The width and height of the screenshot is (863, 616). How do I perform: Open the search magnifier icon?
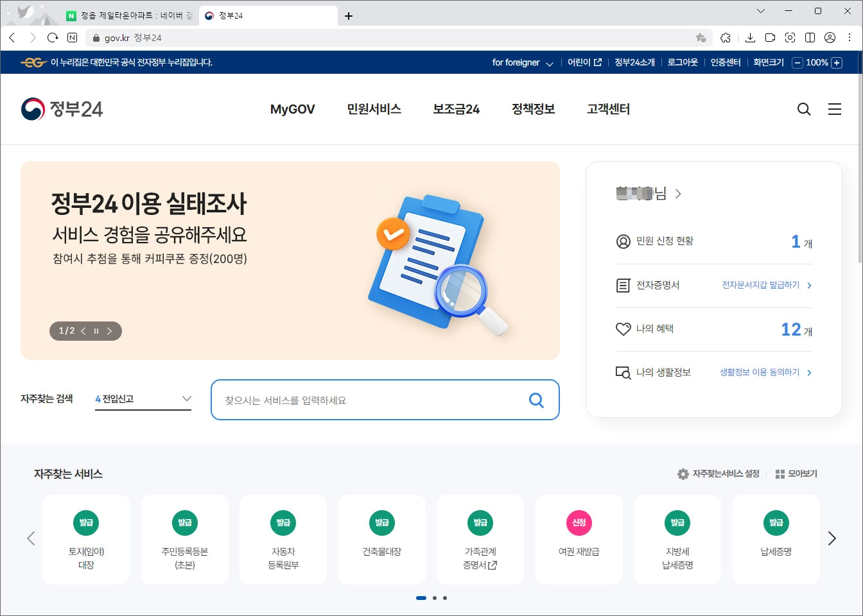[x=803, y=109]
